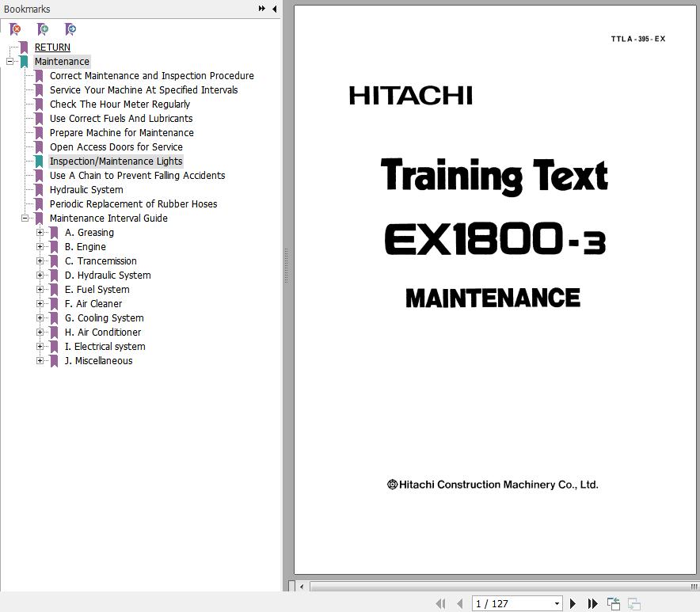Click bookmark icon beside A. Greasing
Viewport: 700px width, 612px height.
click(54, 233)
